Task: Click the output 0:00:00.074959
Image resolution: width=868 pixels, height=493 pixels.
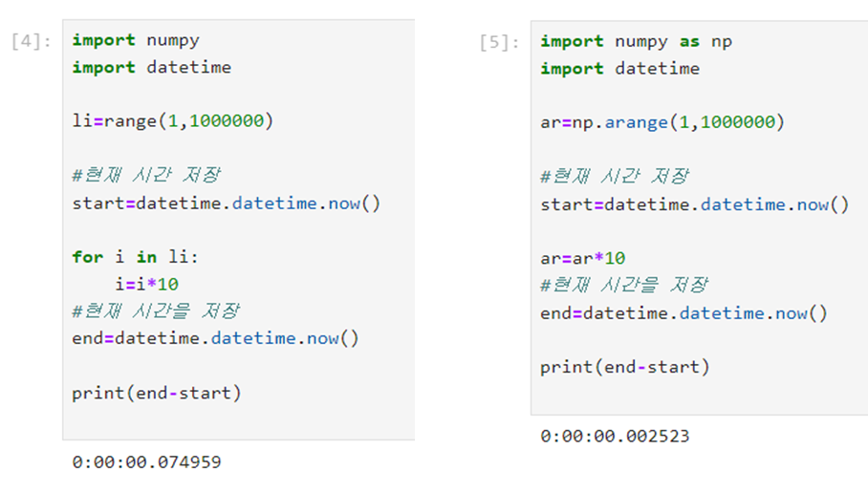Action: (x=146, y=462)
